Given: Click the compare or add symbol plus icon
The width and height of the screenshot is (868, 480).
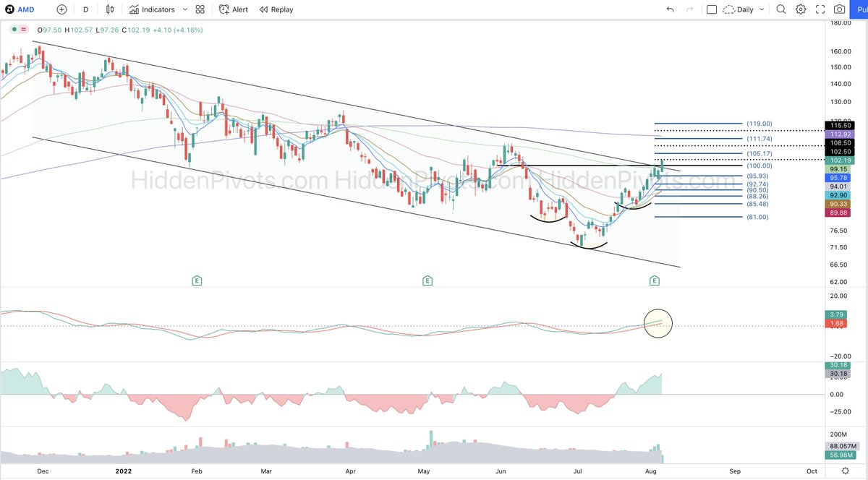Looking at the screenshot, I should (x=61, y=9).
